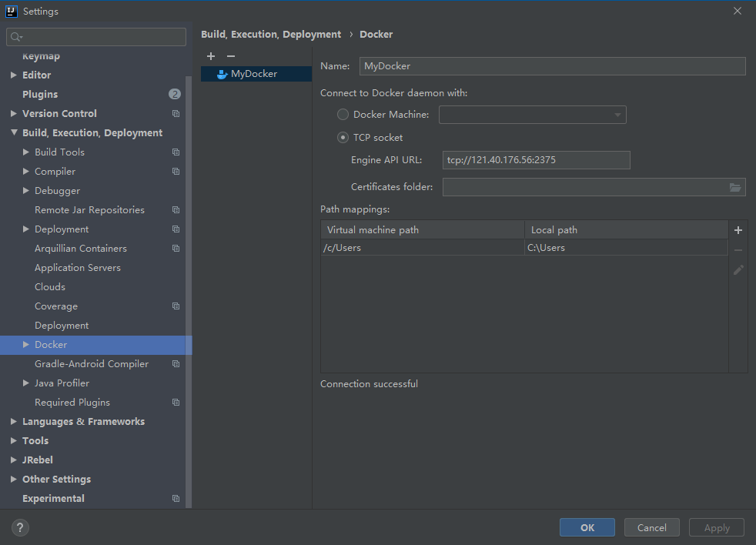Expand the Docker tree node arrow
756x545 pixels.
[x=26, y=344]
